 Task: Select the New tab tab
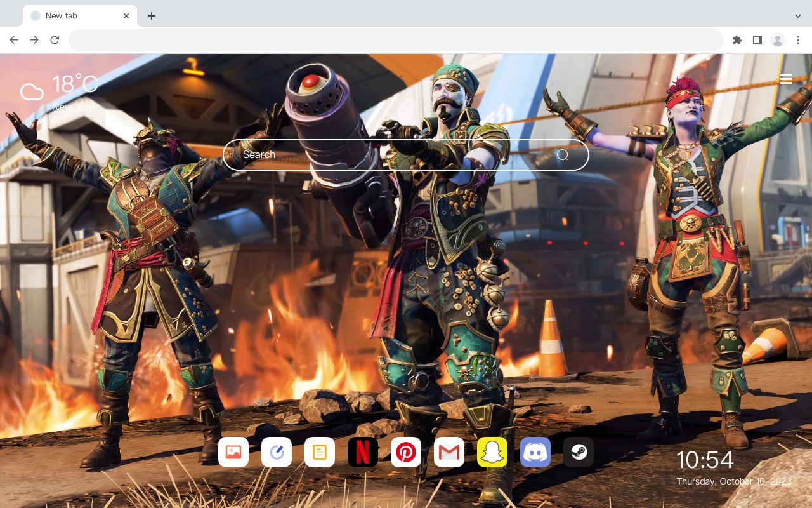80,16
